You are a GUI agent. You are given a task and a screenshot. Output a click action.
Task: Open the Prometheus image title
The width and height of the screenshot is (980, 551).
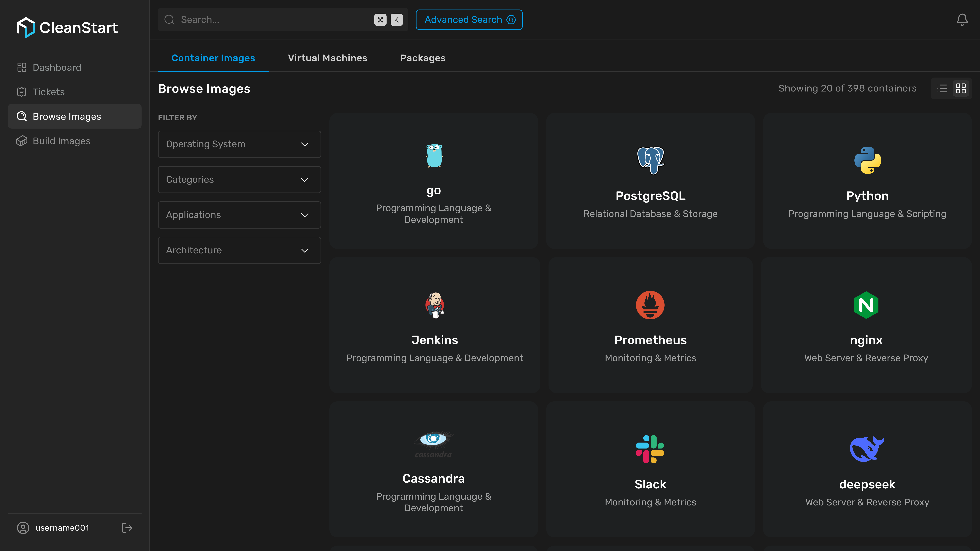tap(651, 340)
